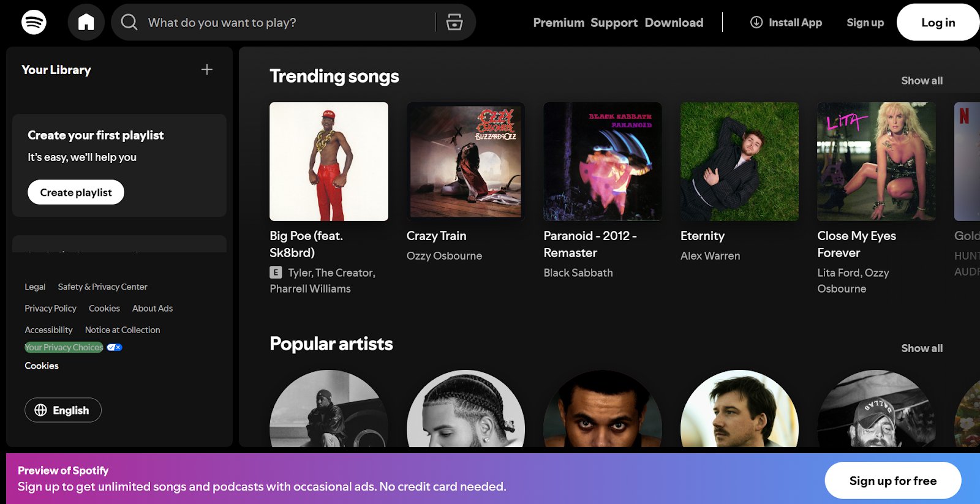Click 'Big Poe (feat. Sk8brd)' title
The height and width of the screenshot is (504, 980).
pos(306,244)
